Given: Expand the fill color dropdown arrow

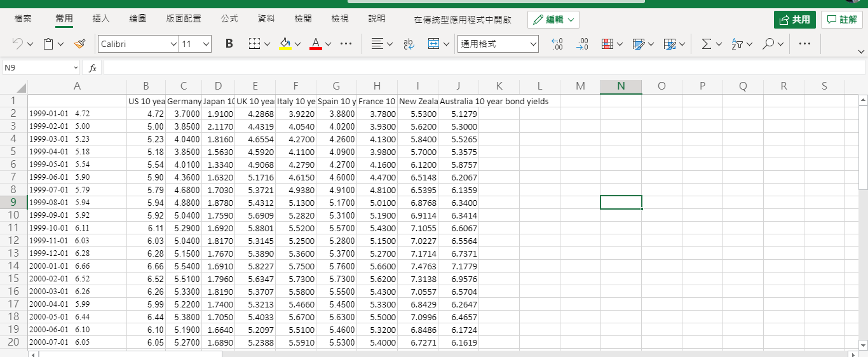Looking at the screenshot, I should (x=297, y=44).
